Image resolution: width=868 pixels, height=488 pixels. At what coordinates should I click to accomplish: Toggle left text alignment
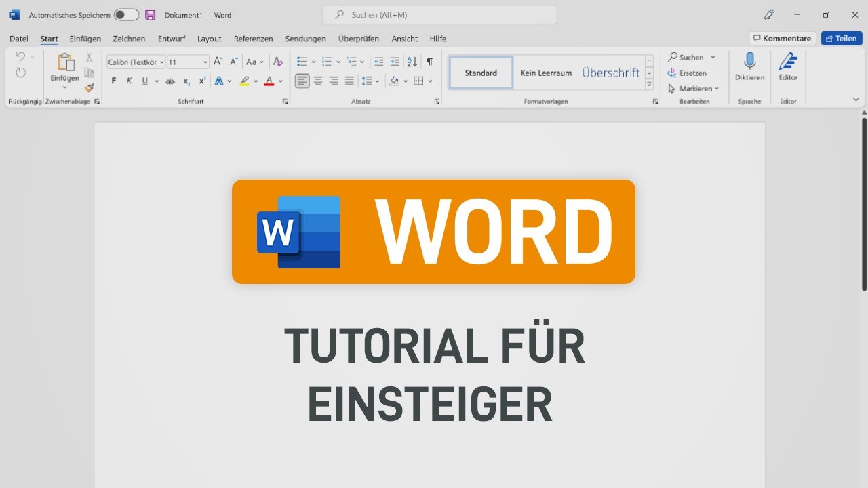[x=302, y=81]
